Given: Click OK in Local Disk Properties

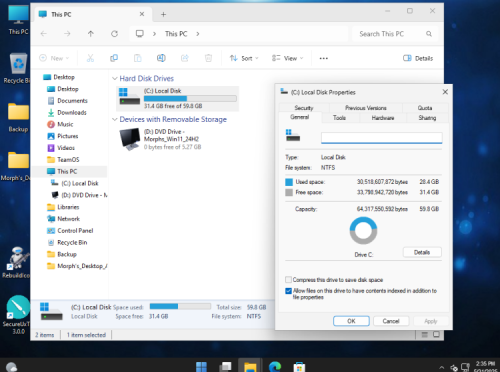Looking at the screenshot, I should (351, 321).
